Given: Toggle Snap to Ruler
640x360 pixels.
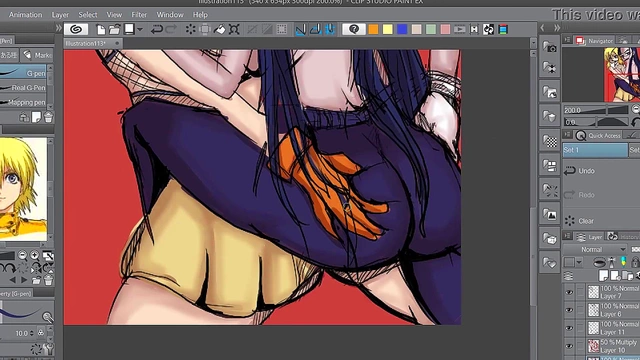Looking at the screenshot, I should click(300, 29).
